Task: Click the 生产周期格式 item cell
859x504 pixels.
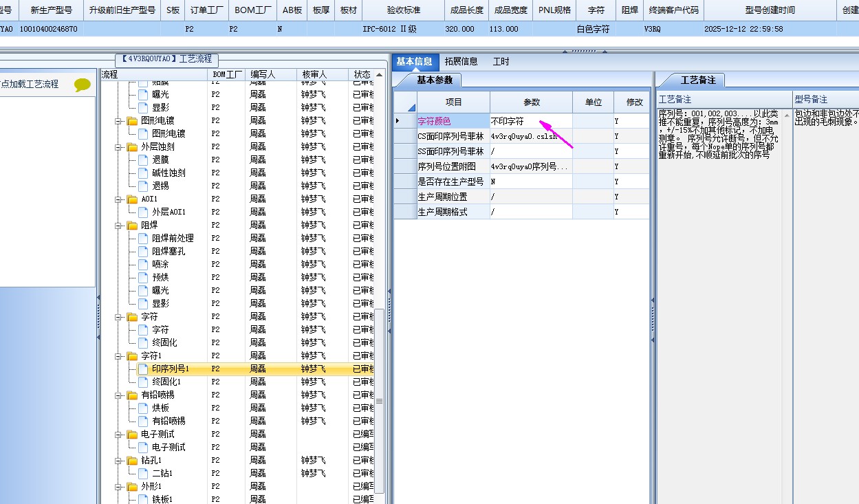Action: click(x=453, y=212)
